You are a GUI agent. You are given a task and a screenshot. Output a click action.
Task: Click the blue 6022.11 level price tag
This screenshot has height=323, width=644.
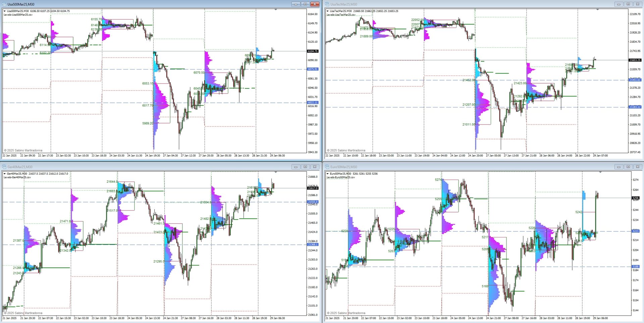313,103
